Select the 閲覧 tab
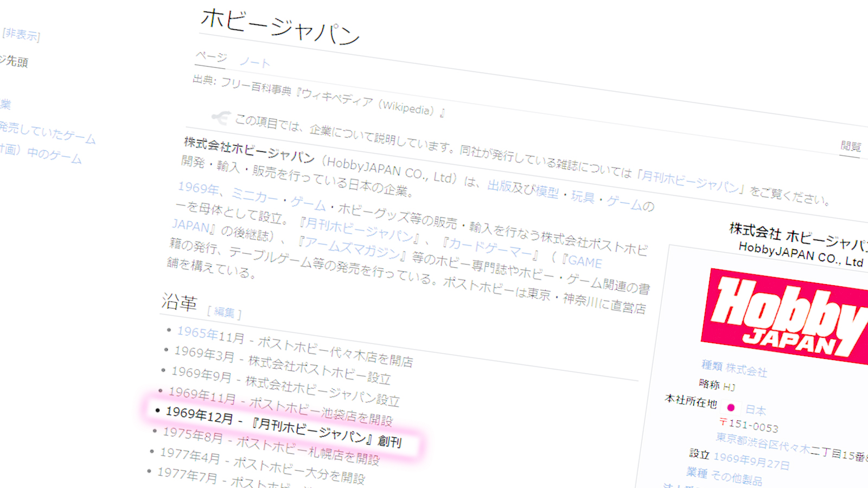 (x=851, y=146)
